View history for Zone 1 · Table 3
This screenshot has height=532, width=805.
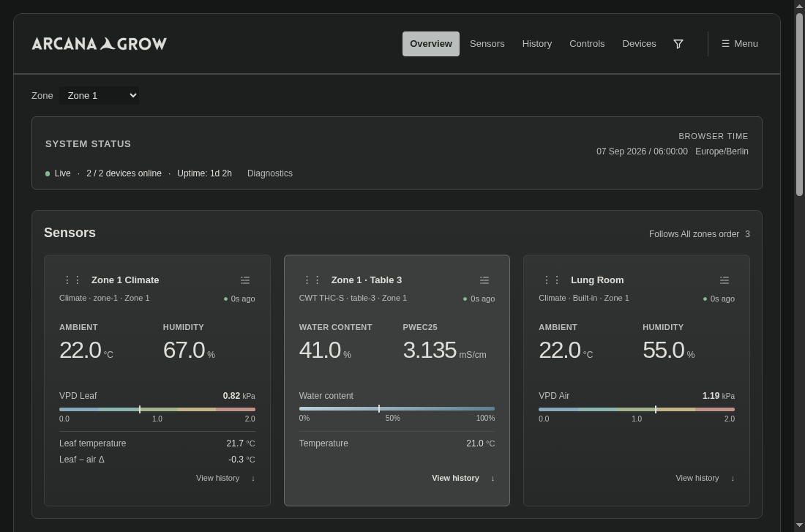click(x=463, y=478)
